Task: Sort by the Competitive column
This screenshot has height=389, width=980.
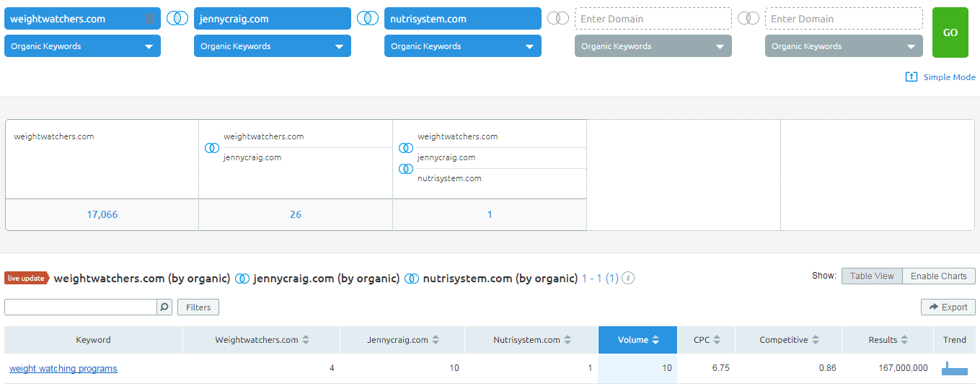Action: click(788, 340)
